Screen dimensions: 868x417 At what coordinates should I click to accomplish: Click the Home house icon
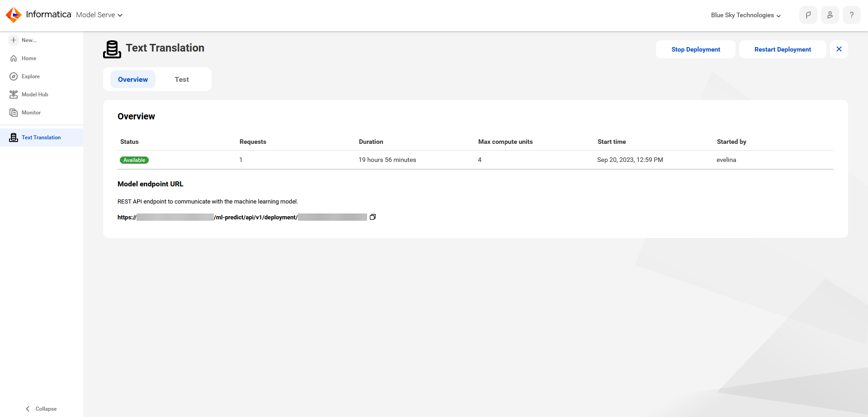(14, 58)
